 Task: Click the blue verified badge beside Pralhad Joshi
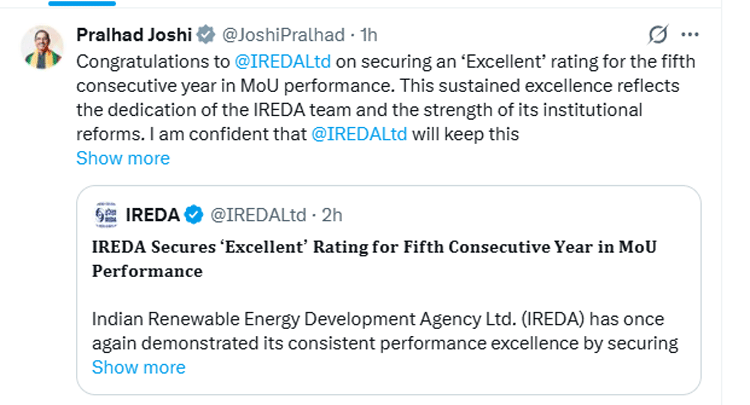click(x=205, y=35)
